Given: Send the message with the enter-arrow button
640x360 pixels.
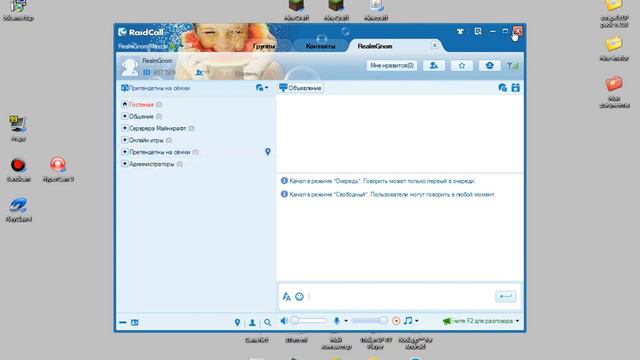Looking at the screenshot, I should (506, 297).
